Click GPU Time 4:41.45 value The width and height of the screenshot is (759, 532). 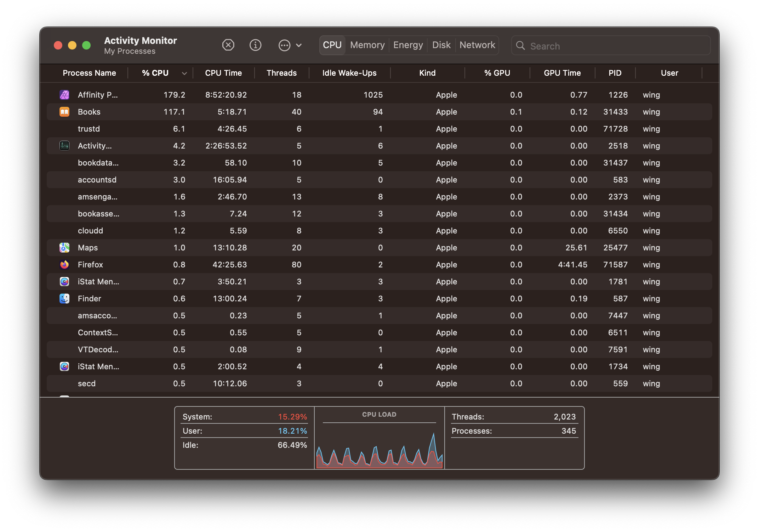(x=572, y=265)
